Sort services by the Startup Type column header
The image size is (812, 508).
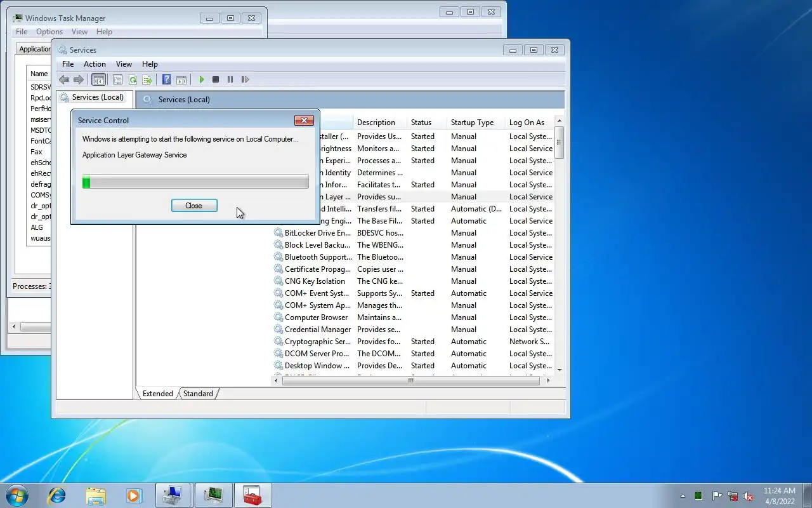tap(475, 123)
